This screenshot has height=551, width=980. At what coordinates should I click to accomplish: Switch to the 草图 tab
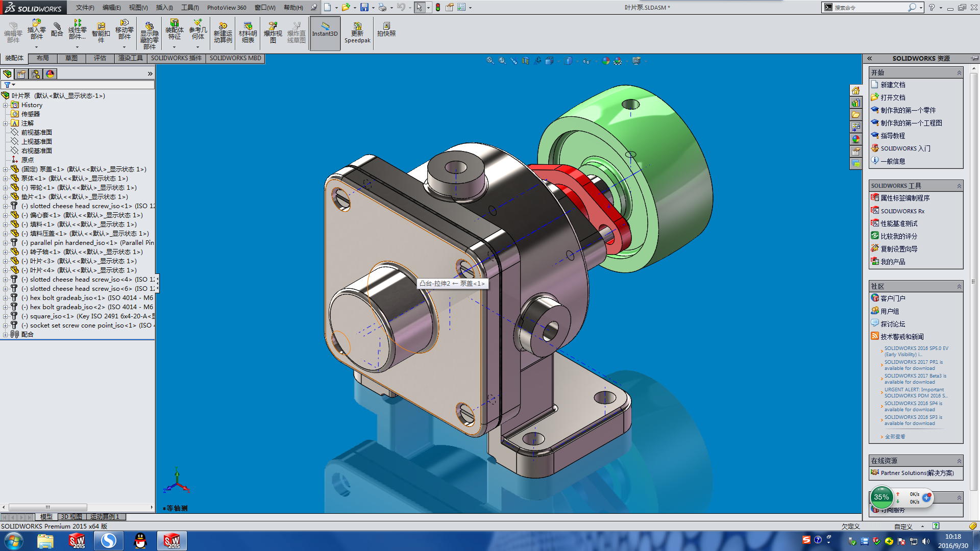click(x=71, y=58)
